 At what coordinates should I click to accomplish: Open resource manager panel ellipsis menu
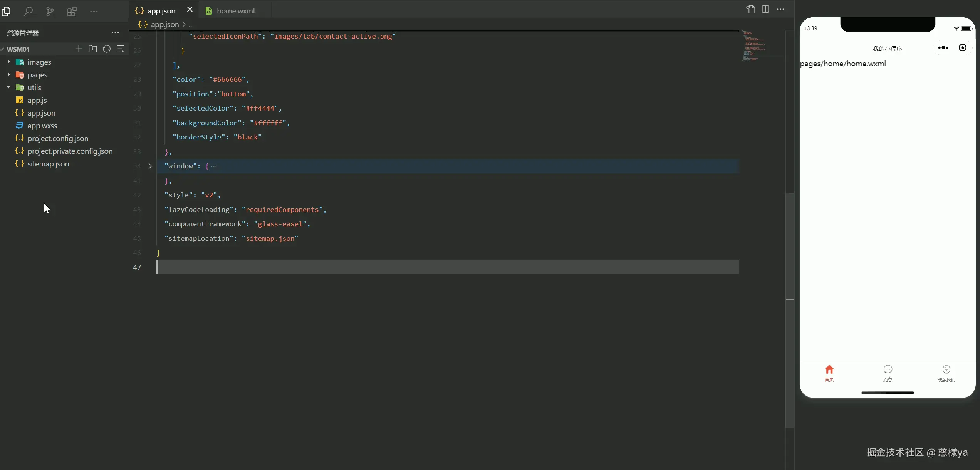tap(115, 32)
